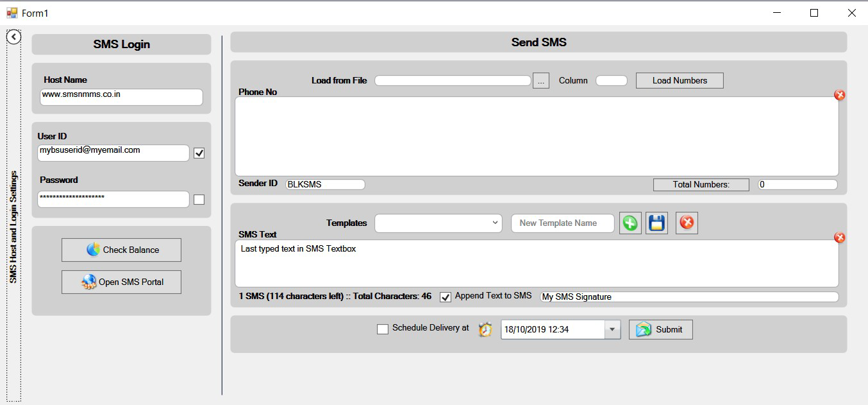
Task: Click the blue save template floppy icon
Action: [x=656, y=223]
